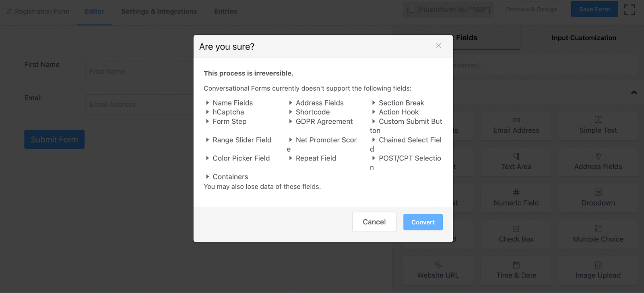Switch to Settings & Integrations tab
The width and height of the screenshot is (644, 293).
point(159,11)
